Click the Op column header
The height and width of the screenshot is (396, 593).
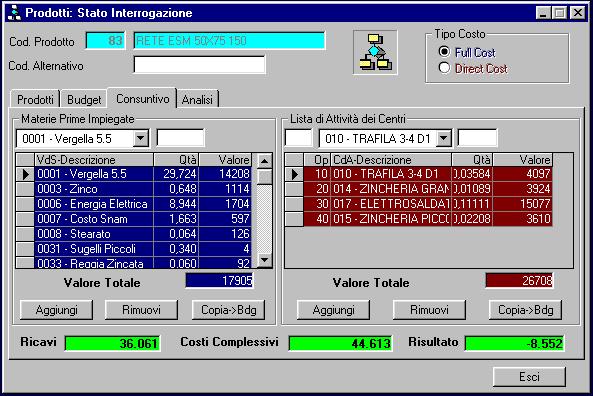pos(317,160)
